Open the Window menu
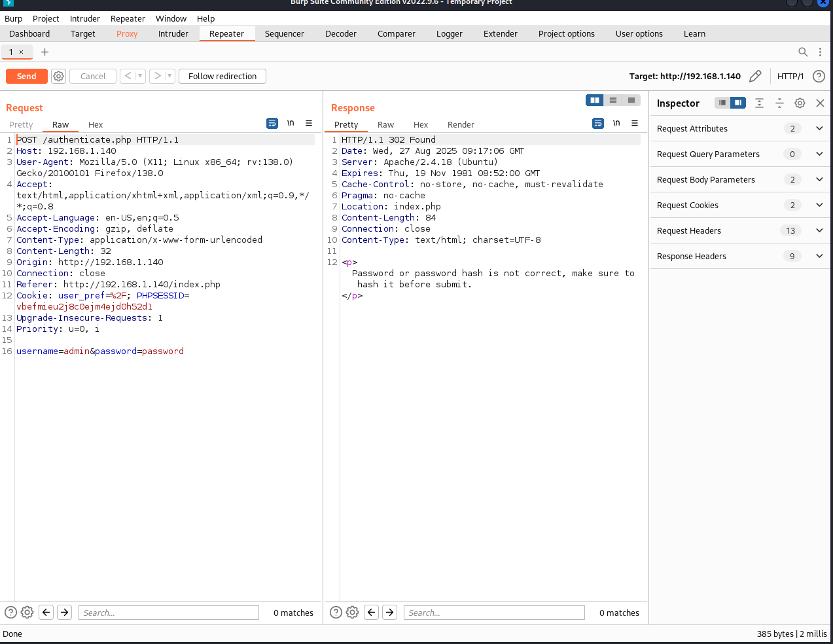Viewport: 833px width, 644px height. (171, 19)
